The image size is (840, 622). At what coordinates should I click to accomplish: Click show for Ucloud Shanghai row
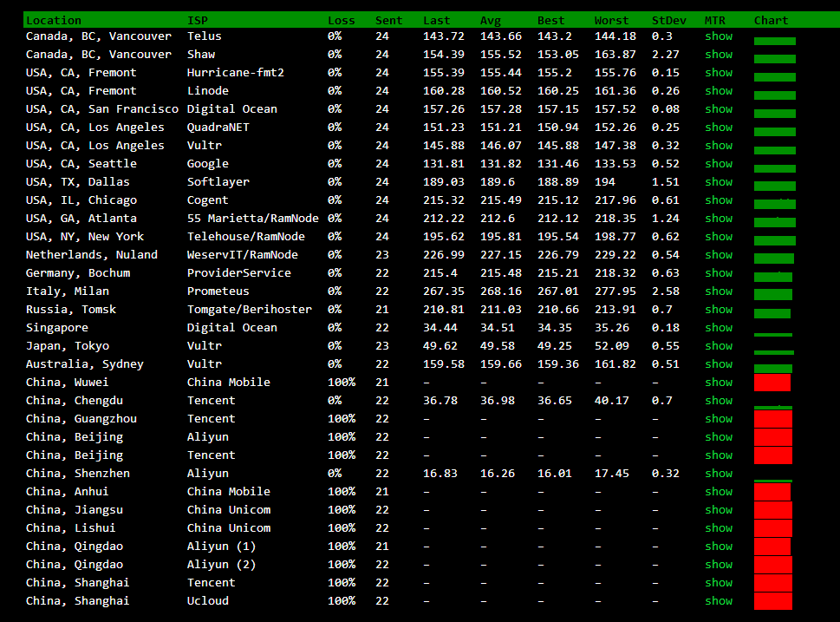click(x=718, y=601)
